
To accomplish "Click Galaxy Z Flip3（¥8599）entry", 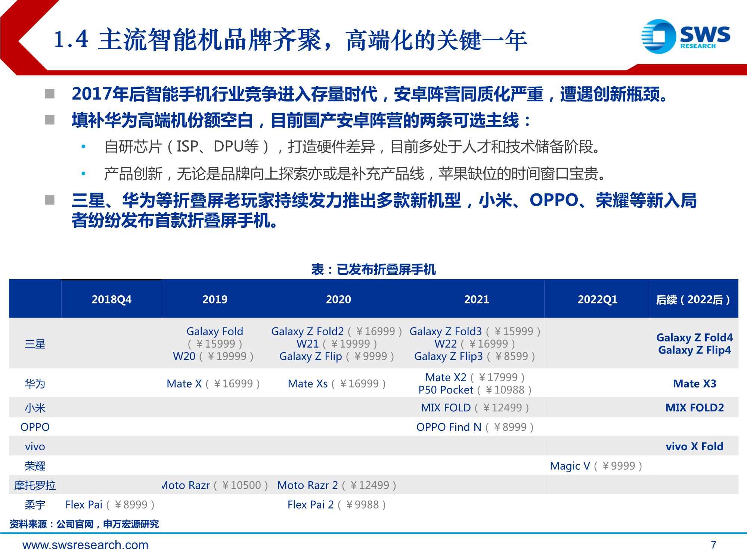I will pos(475,356).
